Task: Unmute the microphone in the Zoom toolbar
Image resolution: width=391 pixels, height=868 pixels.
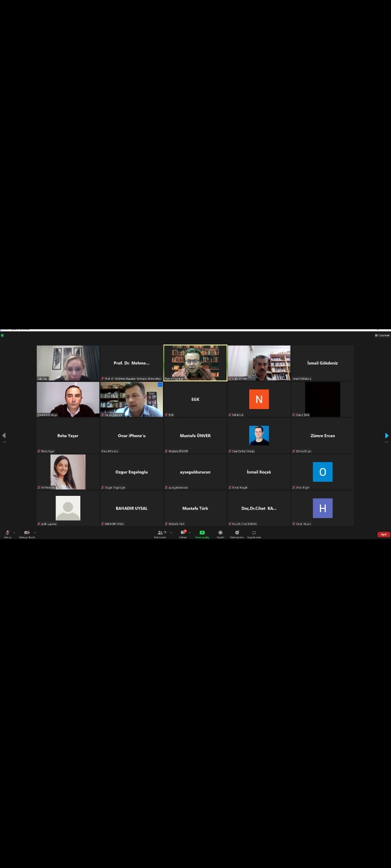Action: (x=7, y=533)
